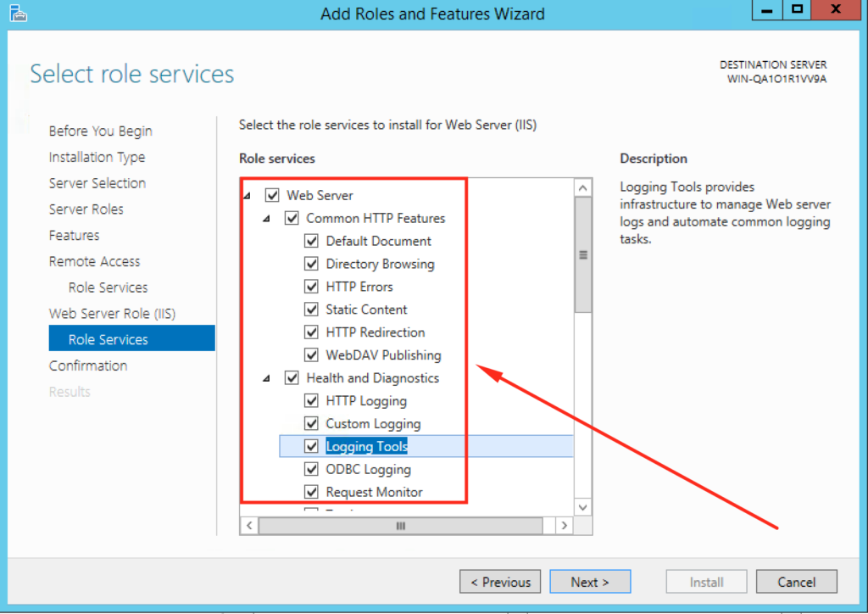Click the scroll down arrow of role list
This screenshot has width=868, height=614.
point(583,507)
